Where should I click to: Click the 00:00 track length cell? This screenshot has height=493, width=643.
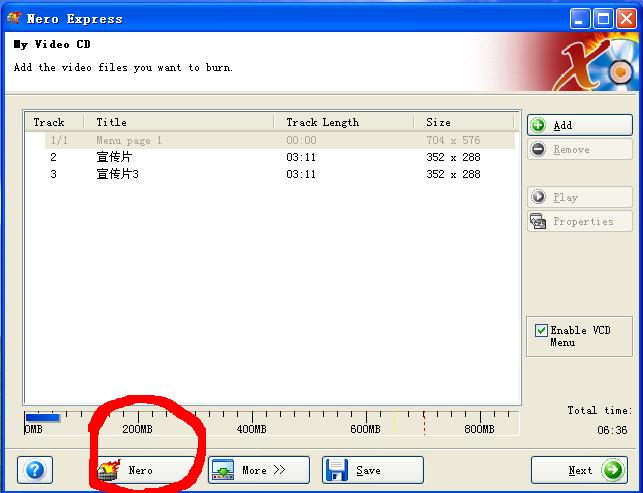point(301,140)
